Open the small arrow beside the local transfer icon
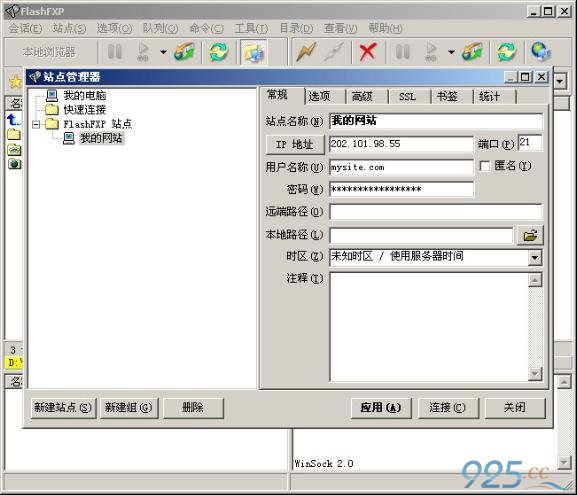 (163, 52)
